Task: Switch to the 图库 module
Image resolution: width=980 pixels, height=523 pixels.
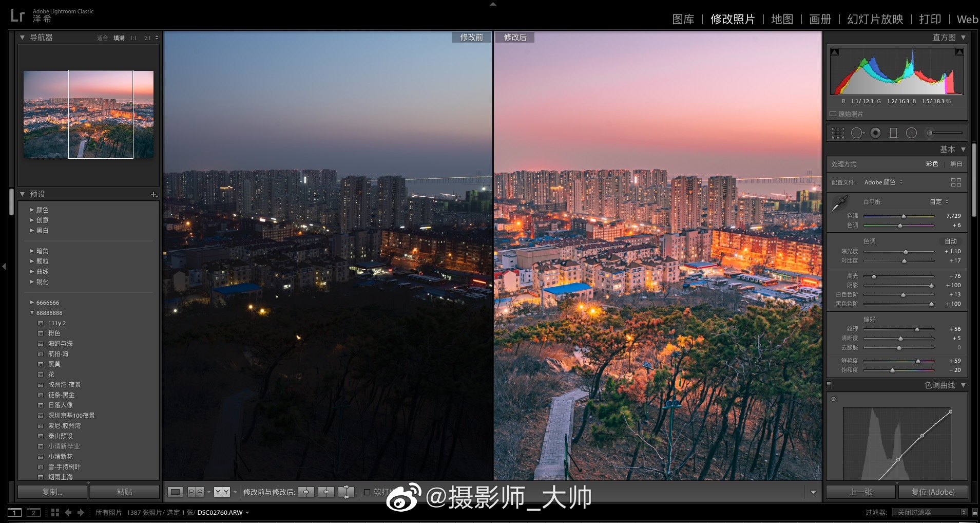Action: pos(683,19)
